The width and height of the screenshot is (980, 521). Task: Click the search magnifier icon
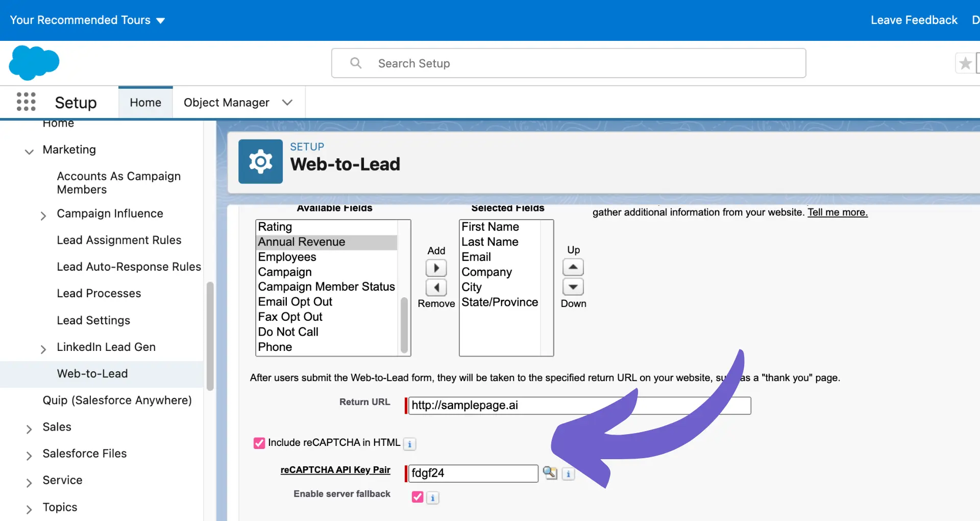coord(356,63)
